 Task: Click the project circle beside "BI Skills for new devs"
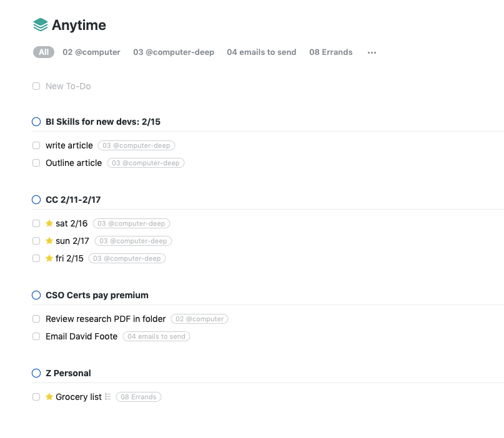tap(36, 121)
